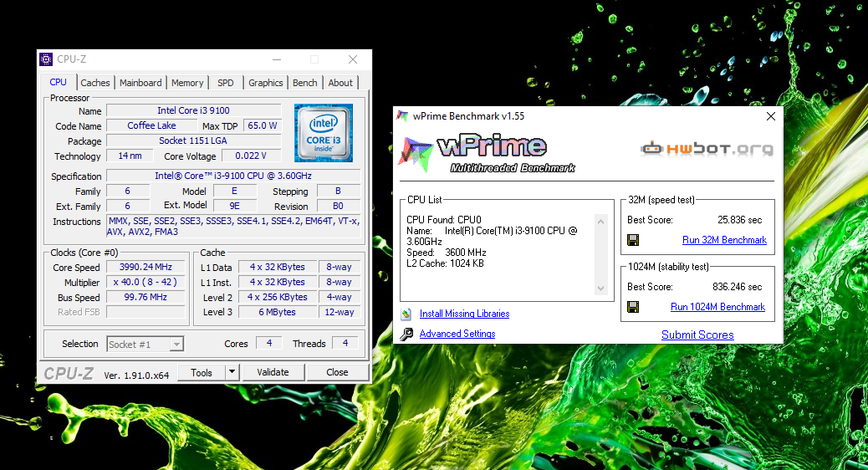868x470 pixels.
Task: Click the Core Speed value 3990.24 MHz
Action: pyautogui.click(x=146, y=267)
